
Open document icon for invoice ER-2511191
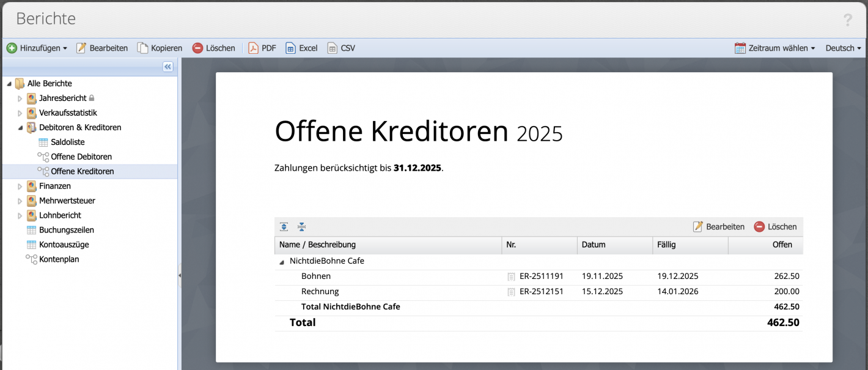click(511, 276)
